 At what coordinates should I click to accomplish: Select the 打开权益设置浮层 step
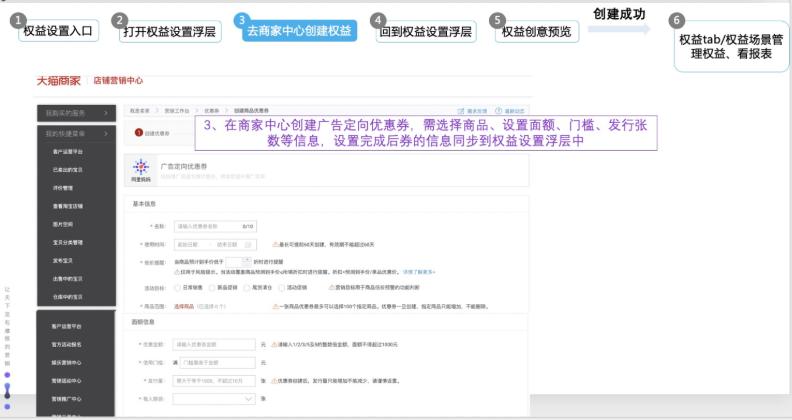tap(170, 31)
